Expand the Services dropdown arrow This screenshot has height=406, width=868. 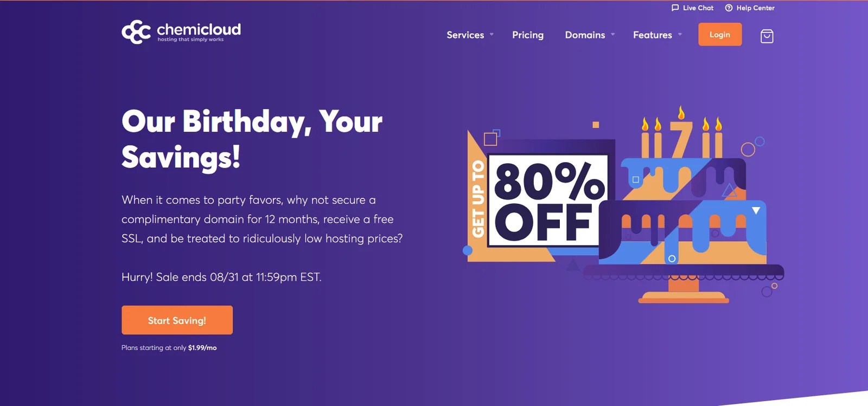click(x=492, y=34)
